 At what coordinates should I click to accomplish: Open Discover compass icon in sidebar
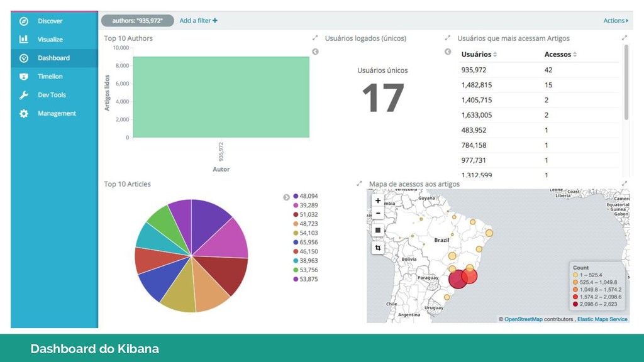[x=24, y=21]
